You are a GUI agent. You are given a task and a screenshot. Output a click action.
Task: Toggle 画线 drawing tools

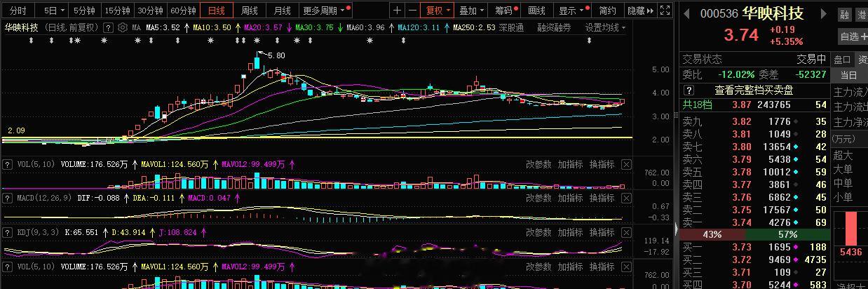click(536, 11)
